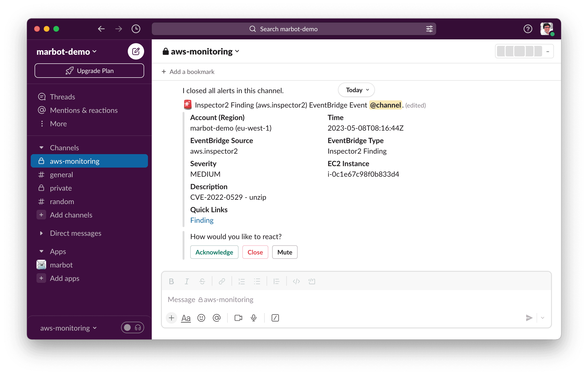This screenshot has width=588, height=375.
Task: Select the aws-monitoring channel in sidebar
Action: (x=89, y=161)
